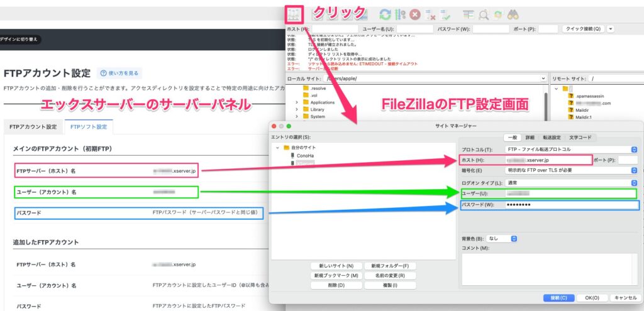Image resolution: width=644 pixels, height=311 pixels.
Task: Click the キャンセル button
Action: coord(626,298)
